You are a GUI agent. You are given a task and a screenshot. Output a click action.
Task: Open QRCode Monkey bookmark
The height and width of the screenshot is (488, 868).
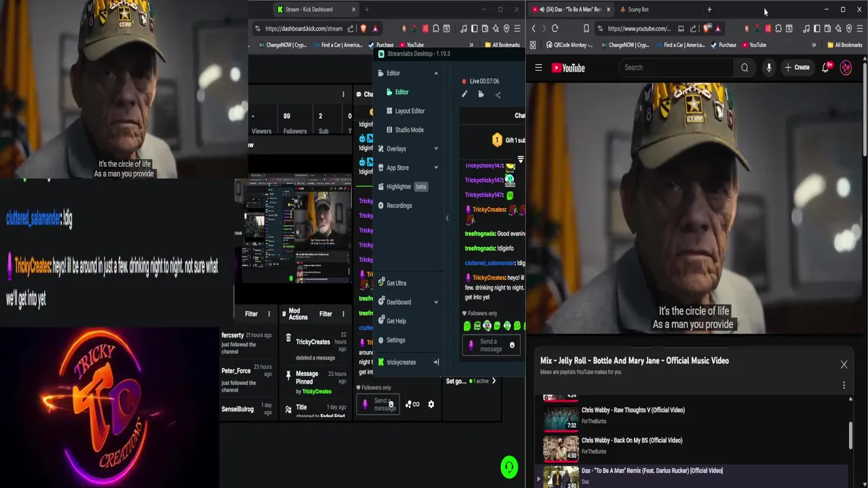[x=568, y=45]
